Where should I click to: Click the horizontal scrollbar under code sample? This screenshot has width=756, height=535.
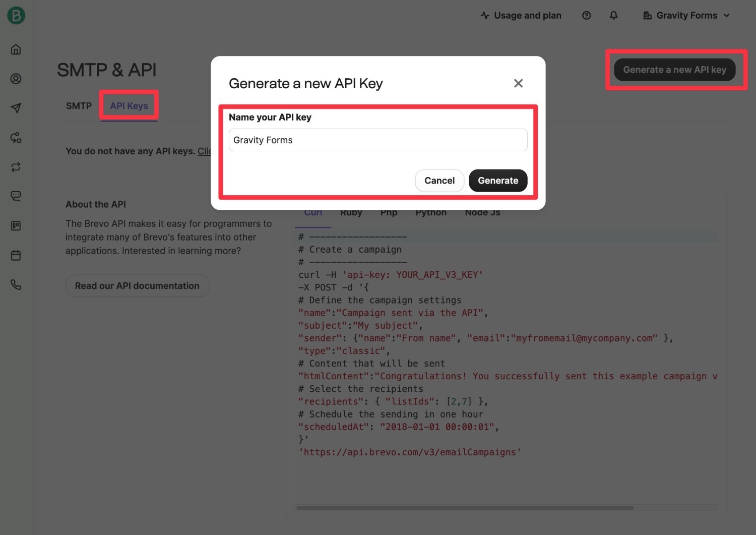465,508
